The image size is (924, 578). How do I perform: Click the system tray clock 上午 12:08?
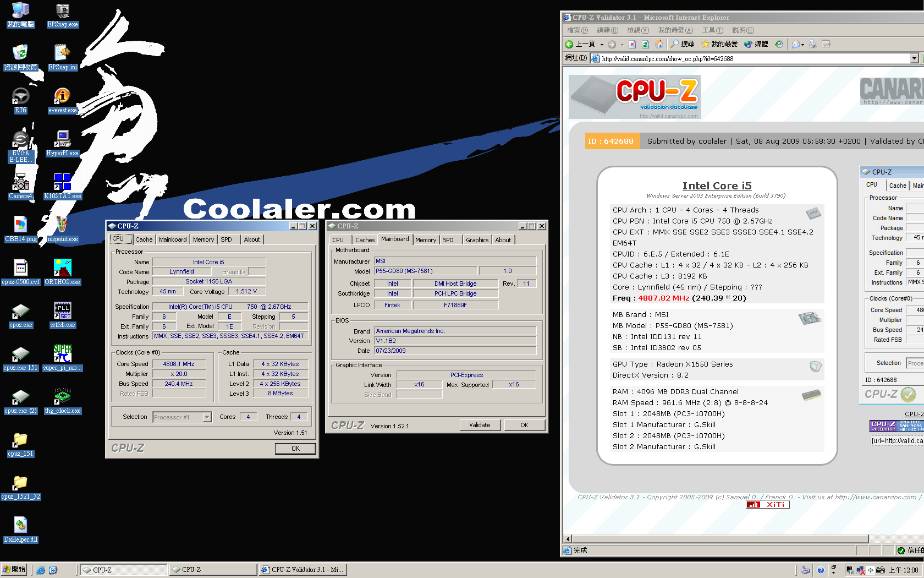click(x=904, y=570)
